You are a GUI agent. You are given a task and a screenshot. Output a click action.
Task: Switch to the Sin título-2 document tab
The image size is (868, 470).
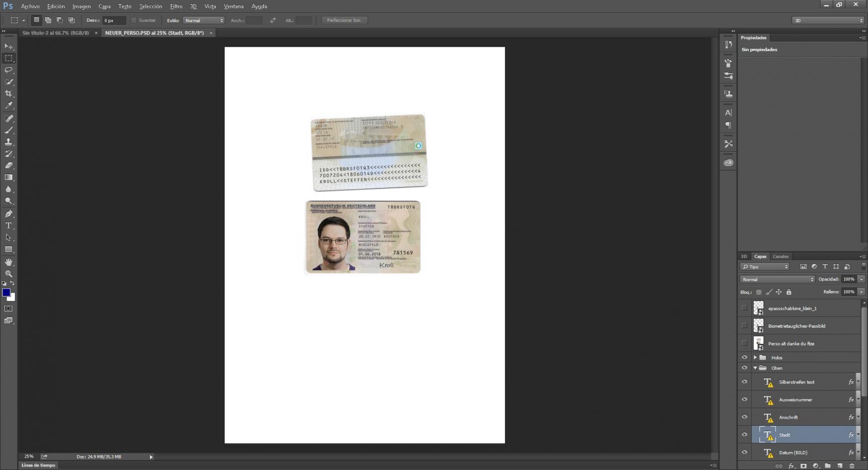point(55,33)
